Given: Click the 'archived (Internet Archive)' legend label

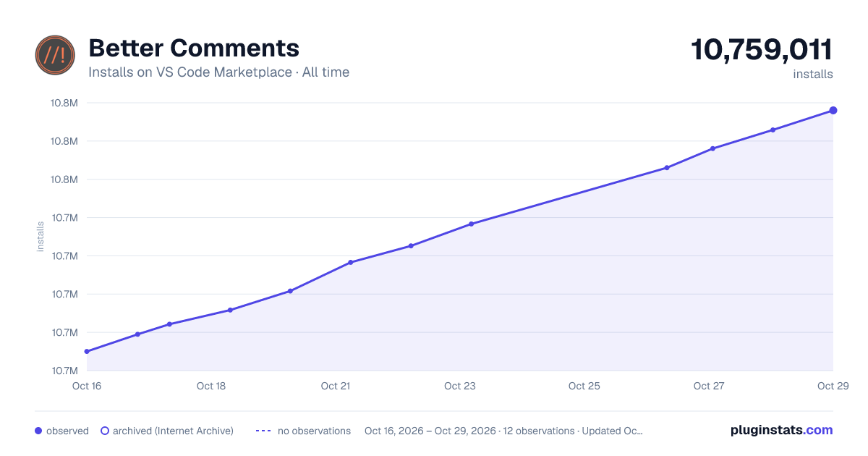Looking at the screenshot, I should coord(173,431).
